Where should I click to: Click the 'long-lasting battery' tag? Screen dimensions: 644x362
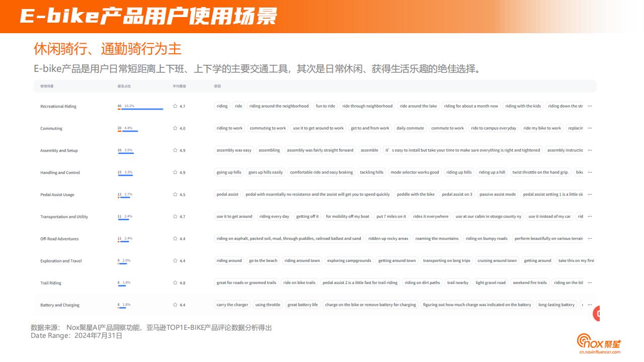point(556,305)
